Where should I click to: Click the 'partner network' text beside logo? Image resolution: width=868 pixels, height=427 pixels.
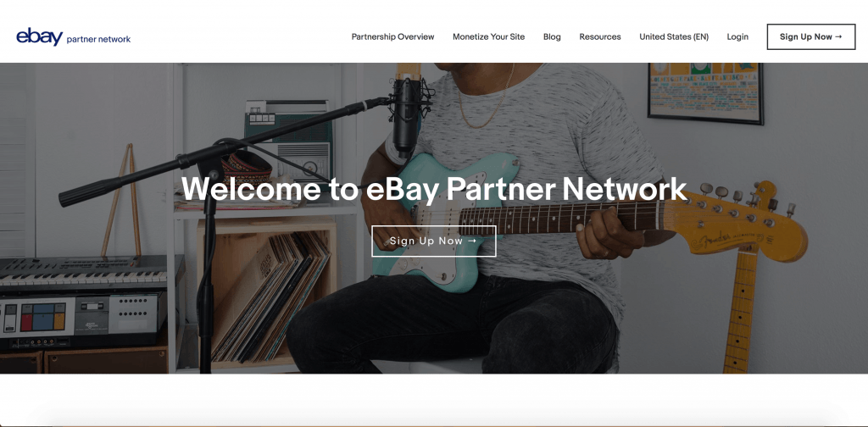click(x=98, y=39)
